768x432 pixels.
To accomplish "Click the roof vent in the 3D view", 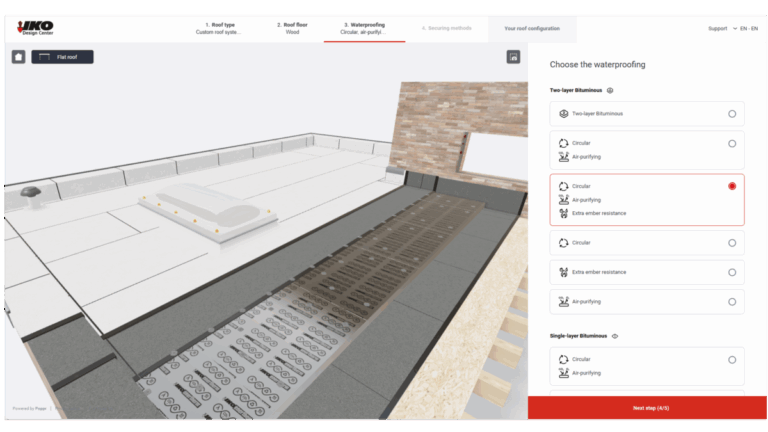I will click(31, 195).
